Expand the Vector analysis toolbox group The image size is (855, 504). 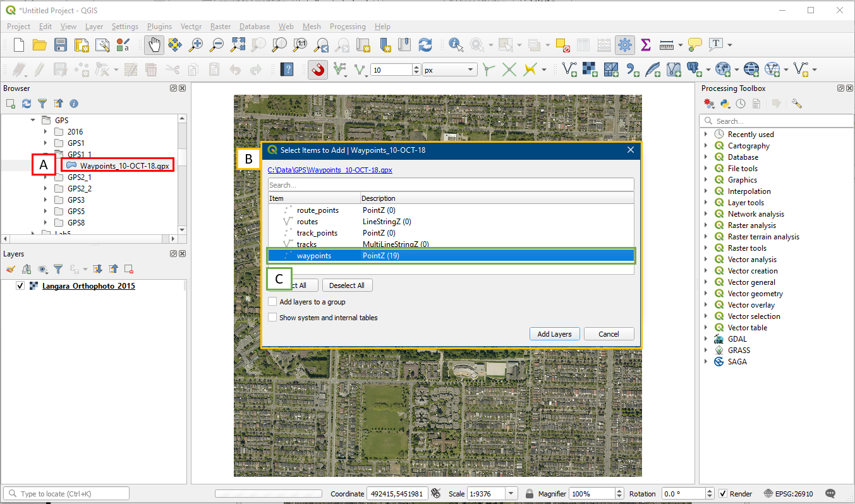pyautogui.click(x=706, y=260)
